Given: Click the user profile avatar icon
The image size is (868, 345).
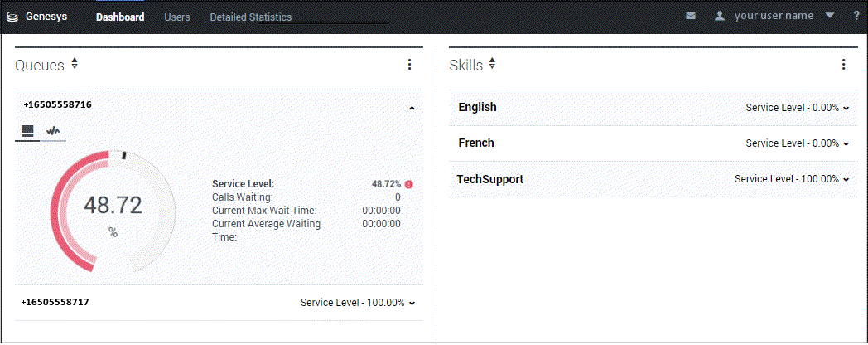Looking at the screenshot, I should click(720, 16).
